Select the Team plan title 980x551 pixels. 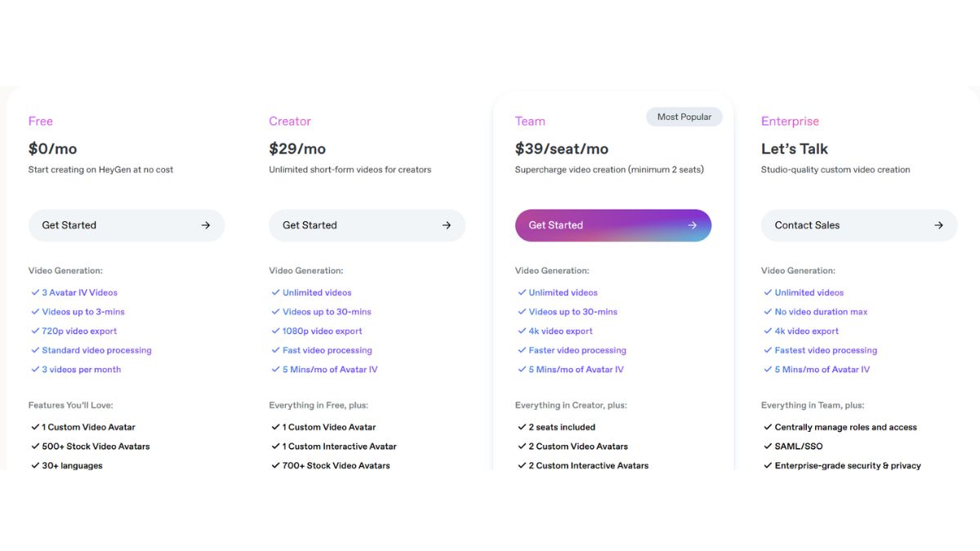click(530, 121)
